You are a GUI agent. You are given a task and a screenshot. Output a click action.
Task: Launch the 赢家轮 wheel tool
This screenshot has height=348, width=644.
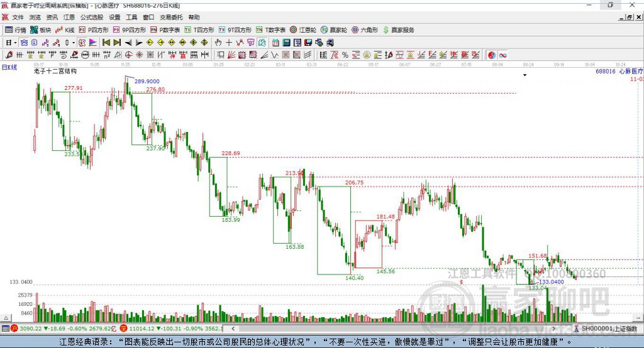click(x=334, y=30)
